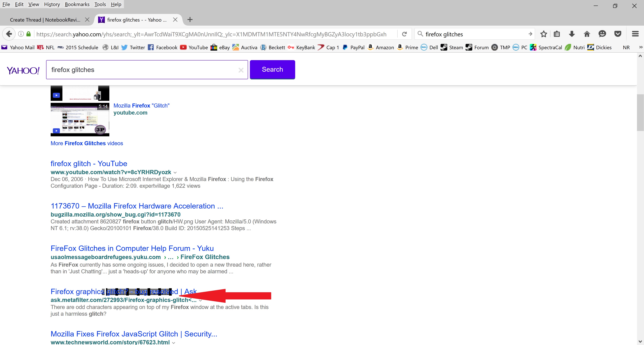Click the purple Search button
Screen dimensions: 644x345
[272, 69]
